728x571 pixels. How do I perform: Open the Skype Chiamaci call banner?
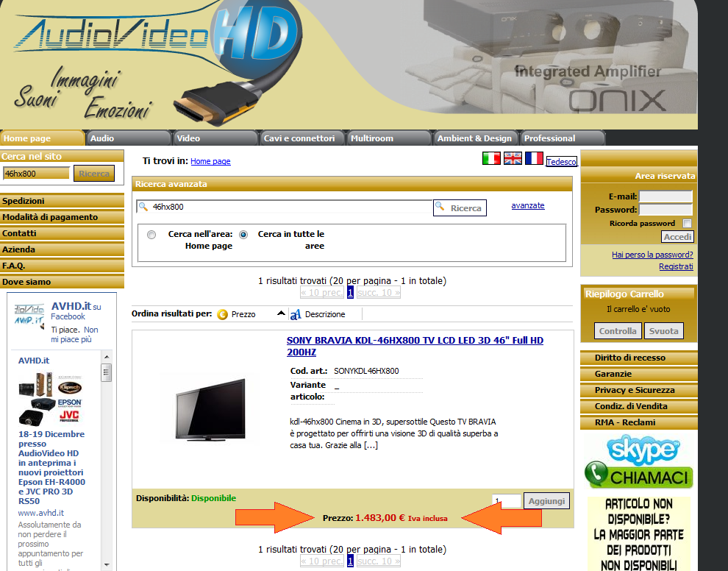(x=638, y=462)
